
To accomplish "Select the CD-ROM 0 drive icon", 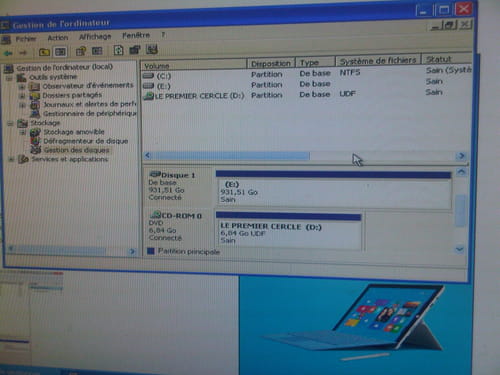I will pos(155,215).
